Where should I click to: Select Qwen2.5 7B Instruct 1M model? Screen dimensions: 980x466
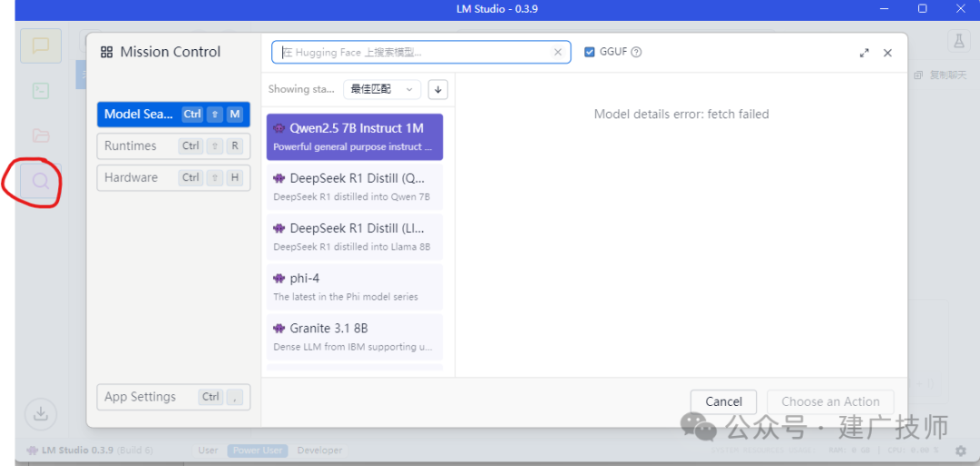(355, 137)
